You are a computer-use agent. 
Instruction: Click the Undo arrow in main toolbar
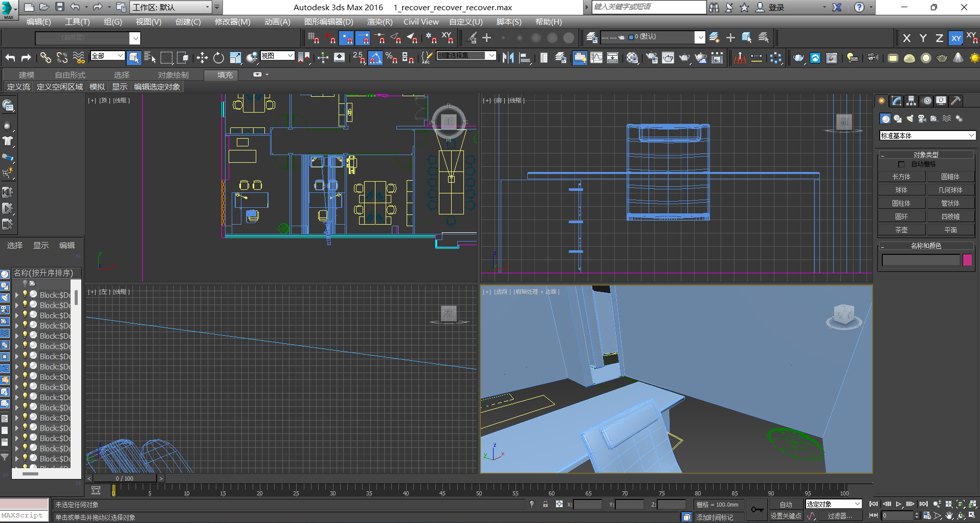pos(10,58)
